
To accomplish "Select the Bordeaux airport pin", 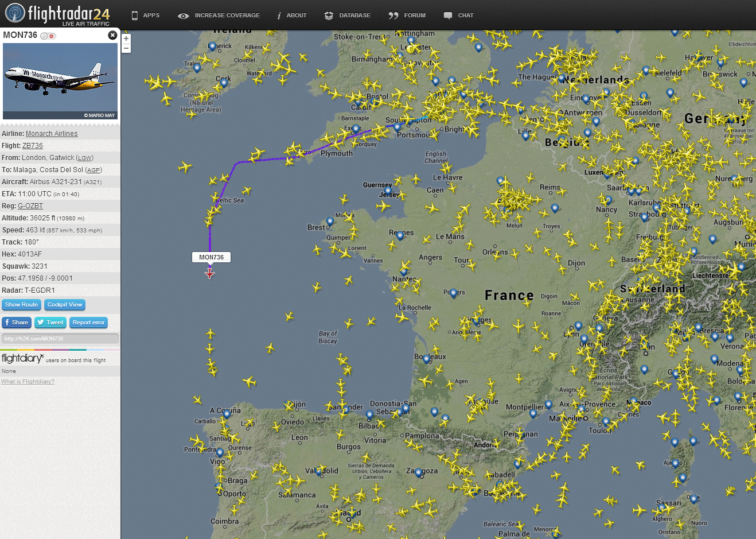I will (426, 359).
